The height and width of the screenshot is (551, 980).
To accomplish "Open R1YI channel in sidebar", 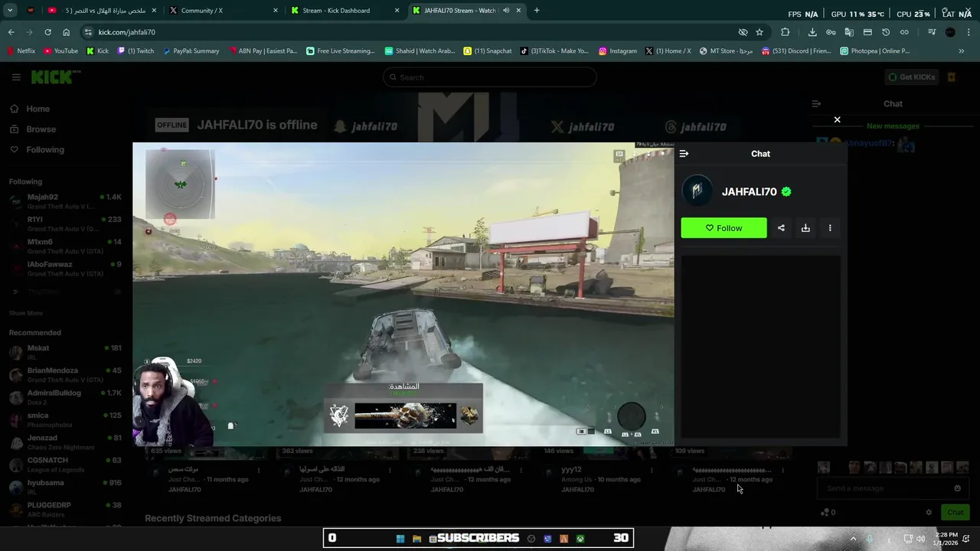I will tap(65, 223).
